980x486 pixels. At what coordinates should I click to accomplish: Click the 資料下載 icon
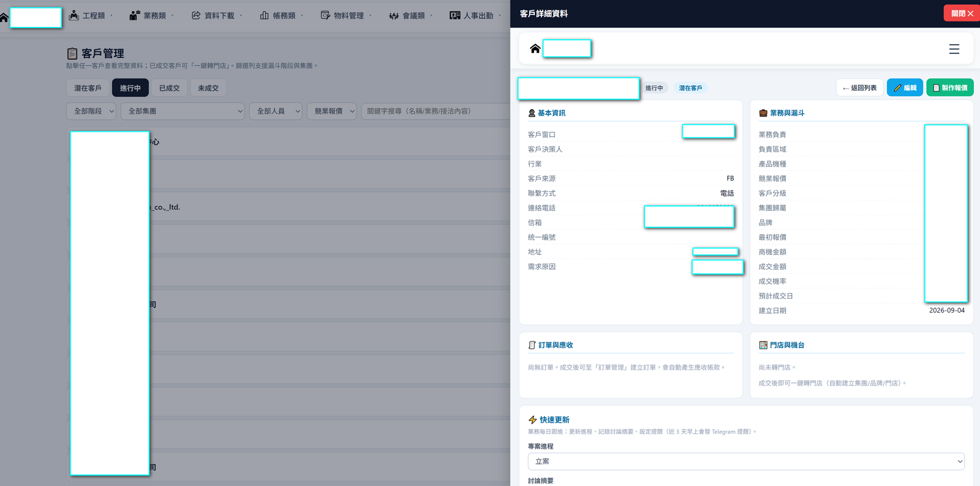pos(196,15)
